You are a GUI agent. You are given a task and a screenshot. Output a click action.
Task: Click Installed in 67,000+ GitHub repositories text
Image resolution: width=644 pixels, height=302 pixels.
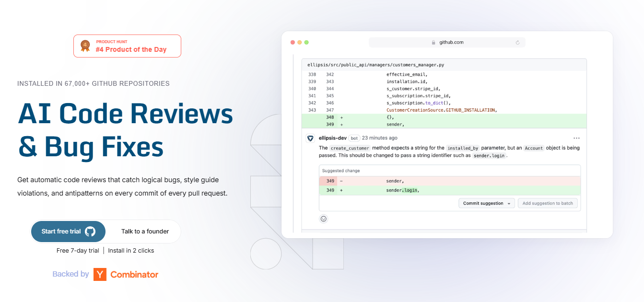pos(94,83)
